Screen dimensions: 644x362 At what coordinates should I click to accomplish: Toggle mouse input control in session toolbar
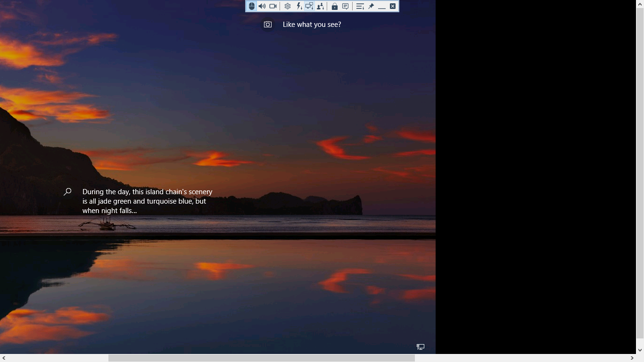pos(252,6)
